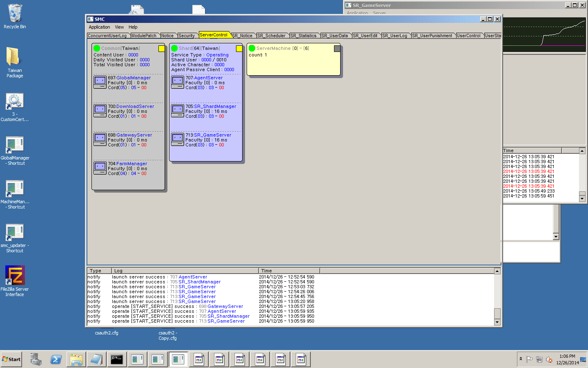
Task: Switch to the SR_Notice tab
Action: [243, 36]
